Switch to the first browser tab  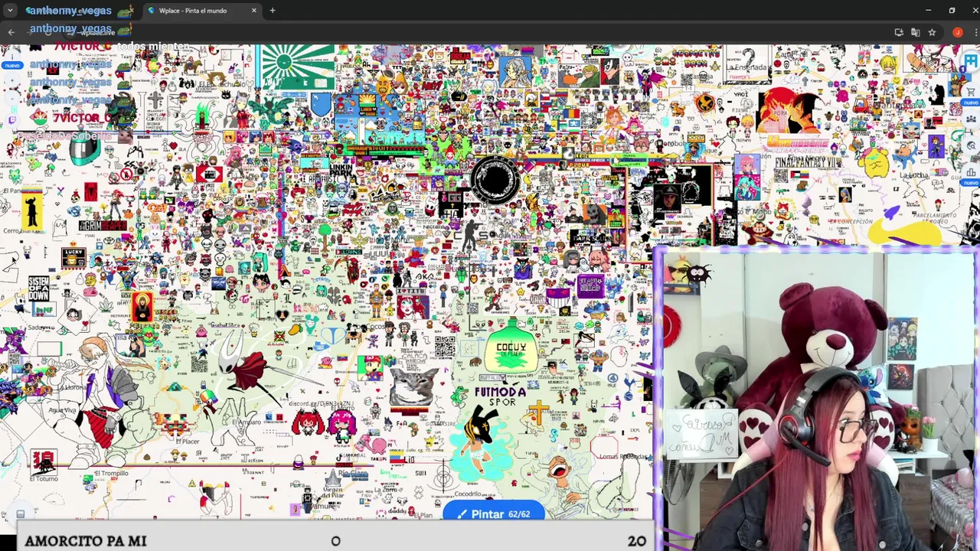point(78,11)
